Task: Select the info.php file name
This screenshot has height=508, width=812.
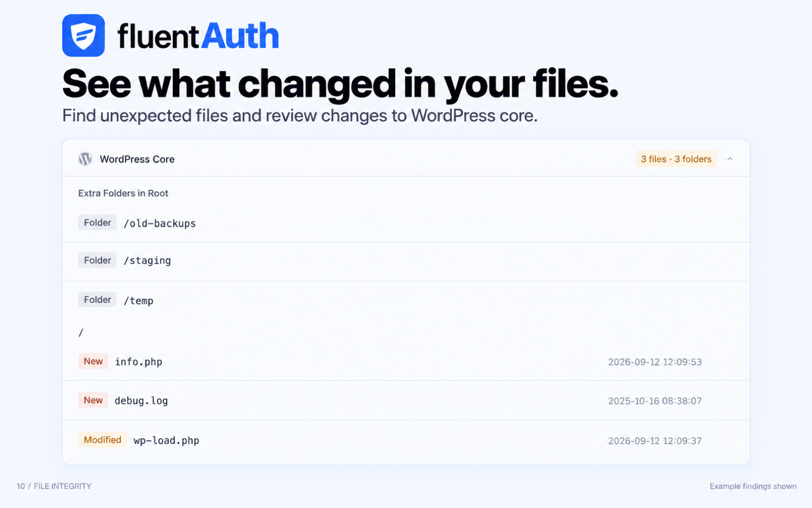Action: 139,362
